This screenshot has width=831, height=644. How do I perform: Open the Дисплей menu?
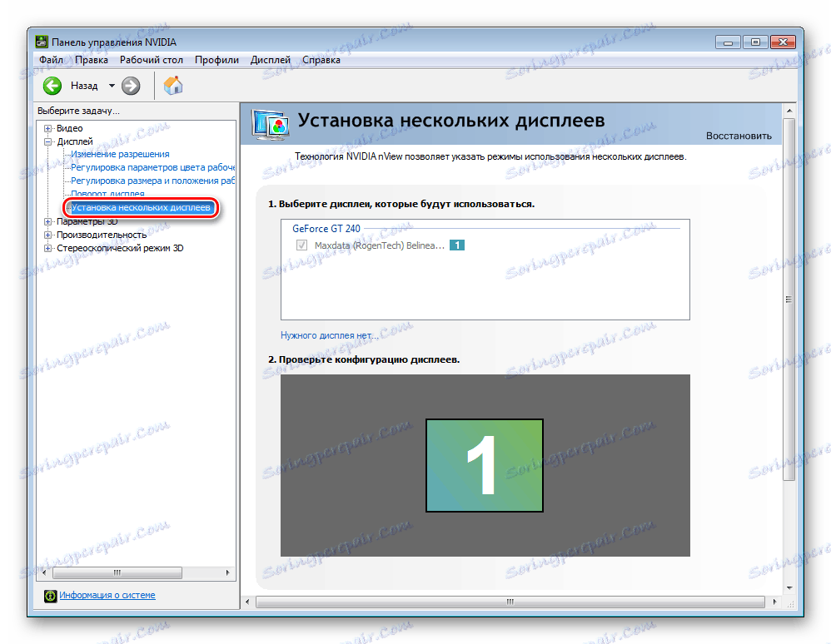coord(271,60)
